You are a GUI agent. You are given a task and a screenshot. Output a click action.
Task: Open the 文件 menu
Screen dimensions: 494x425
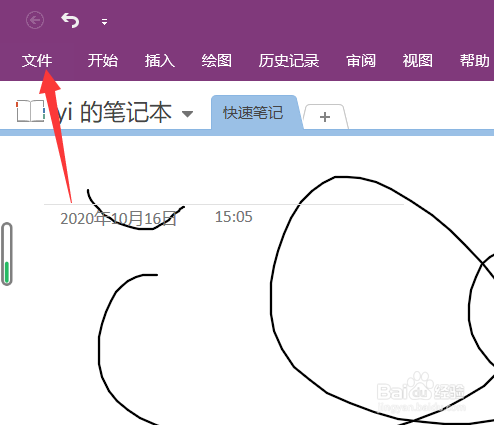pyautogui.click(x=37, y=61)
